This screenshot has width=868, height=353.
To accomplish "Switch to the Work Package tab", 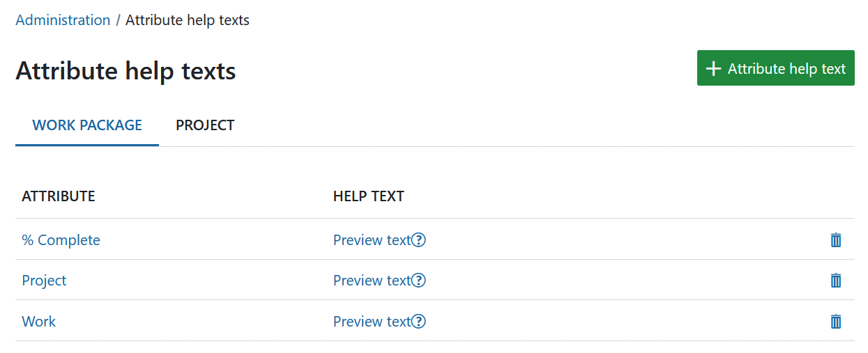I will coord(87,125).
